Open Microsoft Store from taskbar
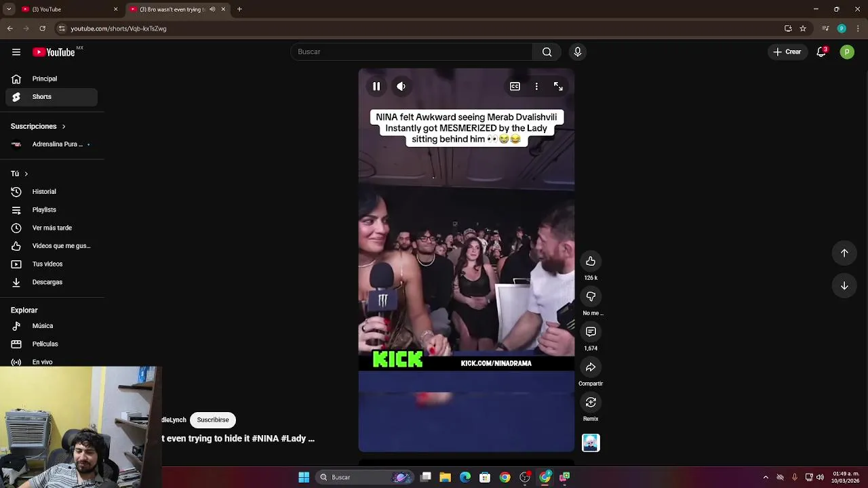The height and width of the screenshot is (488, 868). pyautogui.click(x=485, y=477)
